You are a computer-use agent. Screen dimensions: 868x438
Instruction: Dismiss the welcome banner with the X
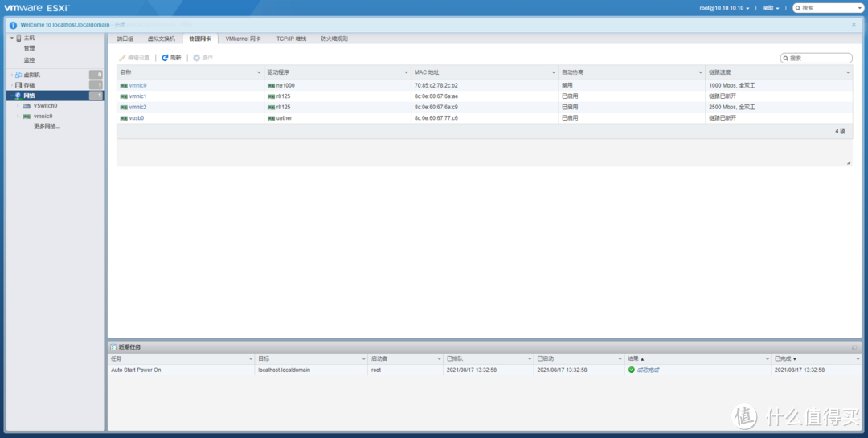click(x=854, y=24)
